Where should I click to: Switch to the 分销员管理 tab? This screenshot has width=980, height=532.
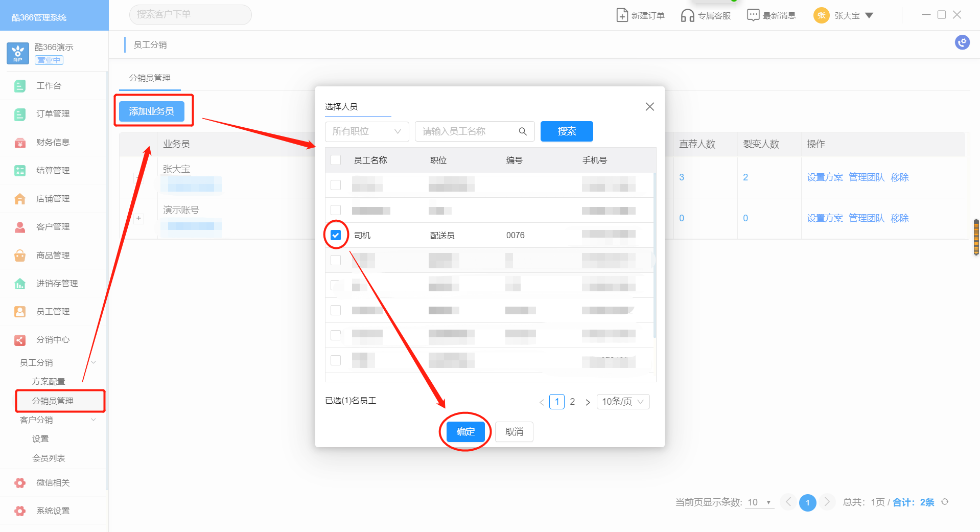150,78
